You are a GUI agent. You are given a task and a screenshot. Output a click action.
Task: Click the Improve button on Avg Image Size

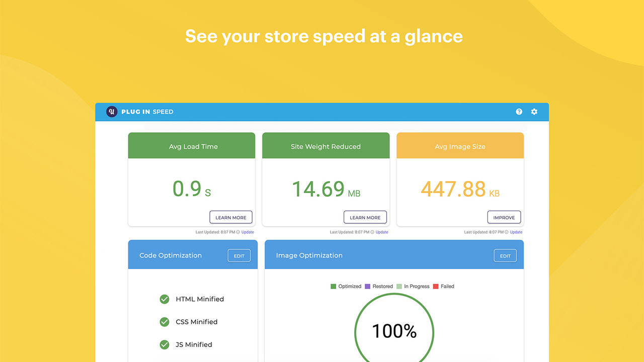point(504,217)
